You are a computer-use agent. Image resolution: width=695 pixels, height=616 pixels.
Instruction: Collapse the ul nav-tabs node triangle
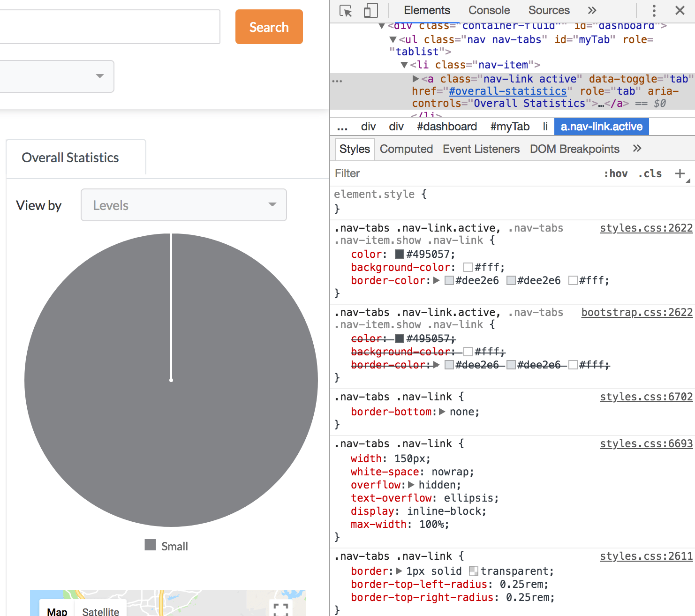[393, 40]
